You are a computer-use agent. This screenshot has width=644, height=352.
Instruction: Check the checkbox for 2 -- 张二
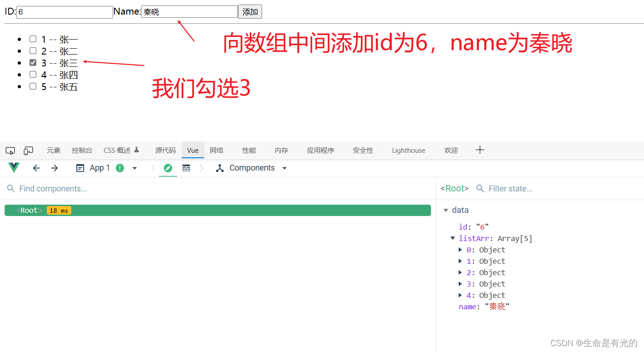[33, 51]
